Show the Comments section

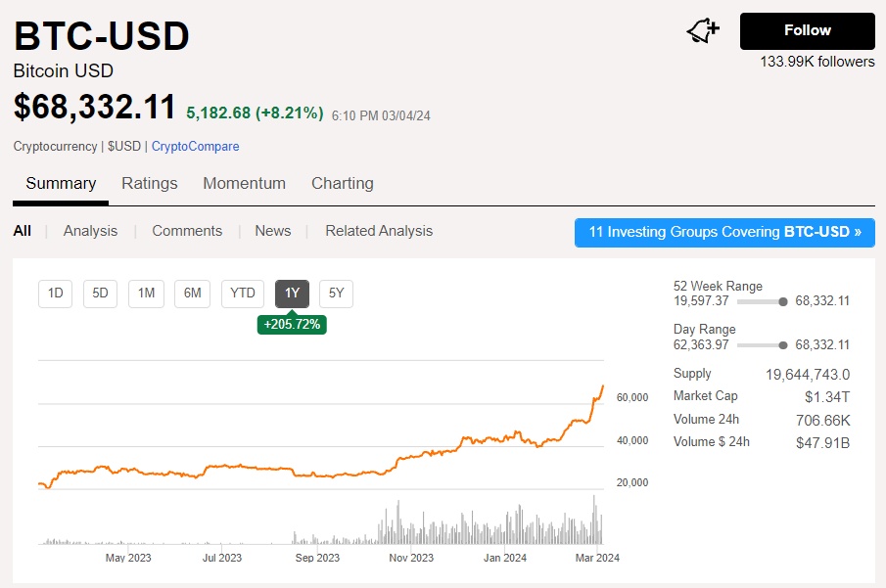tap(187, 231)
